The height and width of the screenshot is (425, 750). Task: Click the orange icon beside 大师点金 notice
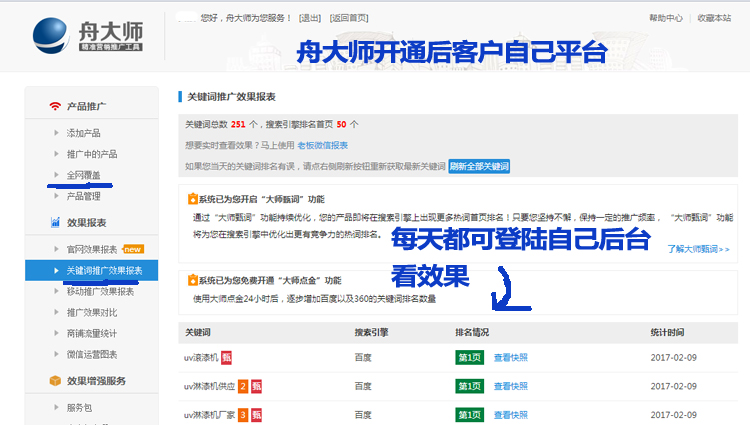click(193, 280)
